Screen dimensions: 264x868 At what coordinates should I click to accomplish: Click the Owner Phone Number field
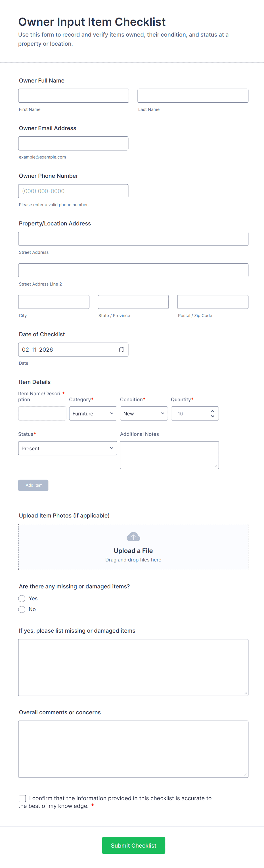pyautogui.click(x=73, y=191)
